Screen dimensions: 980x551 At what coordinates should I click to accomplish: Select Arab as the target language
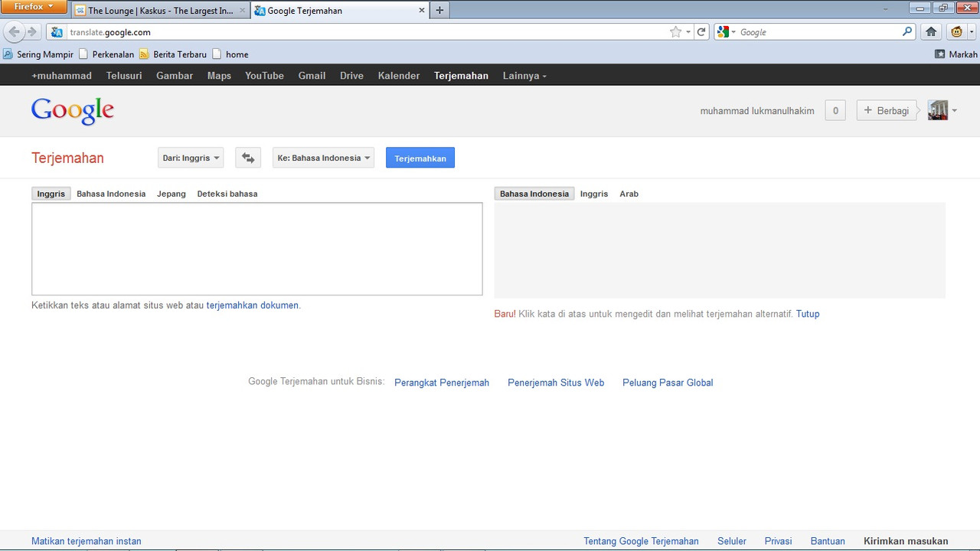tap(629, 194)
